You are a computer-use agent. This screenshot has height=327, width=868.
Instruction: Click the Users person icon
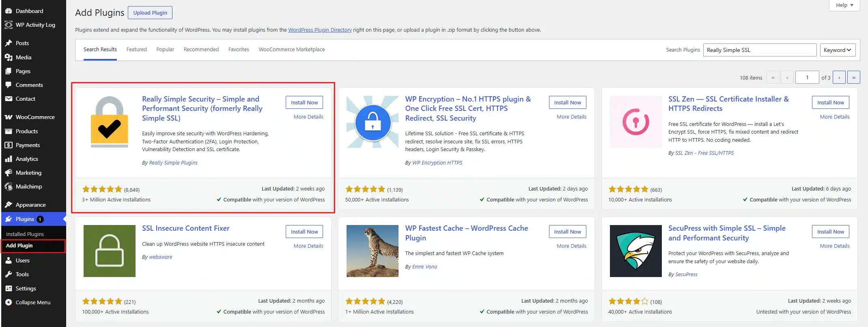click(x=9, y=260)
